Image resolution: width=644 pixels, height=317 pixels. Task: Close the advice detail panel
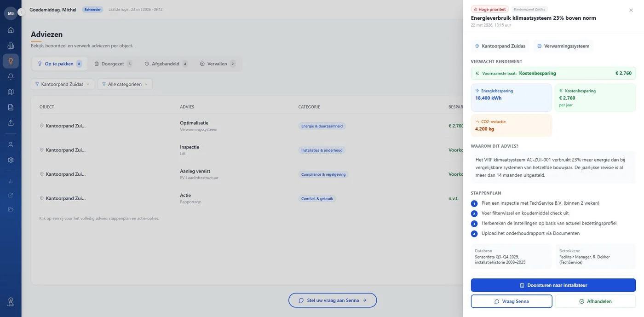point(631,10)
